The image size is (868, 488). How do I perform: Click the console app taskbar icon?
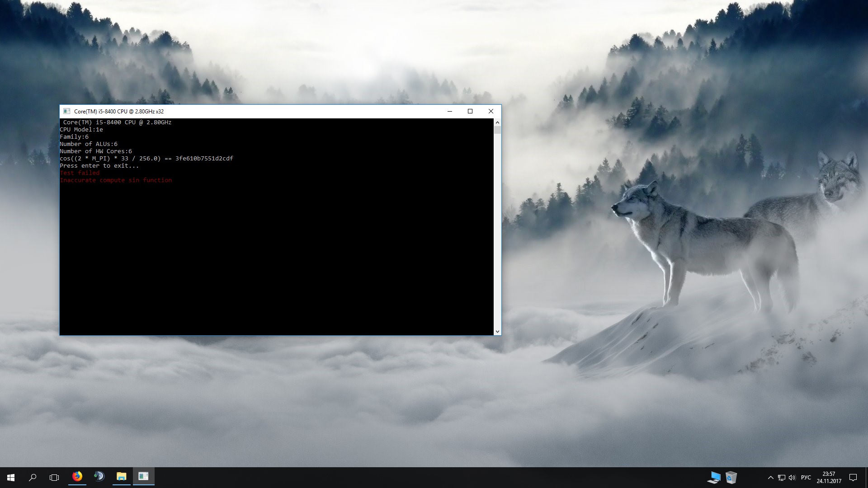coord(143,477)
